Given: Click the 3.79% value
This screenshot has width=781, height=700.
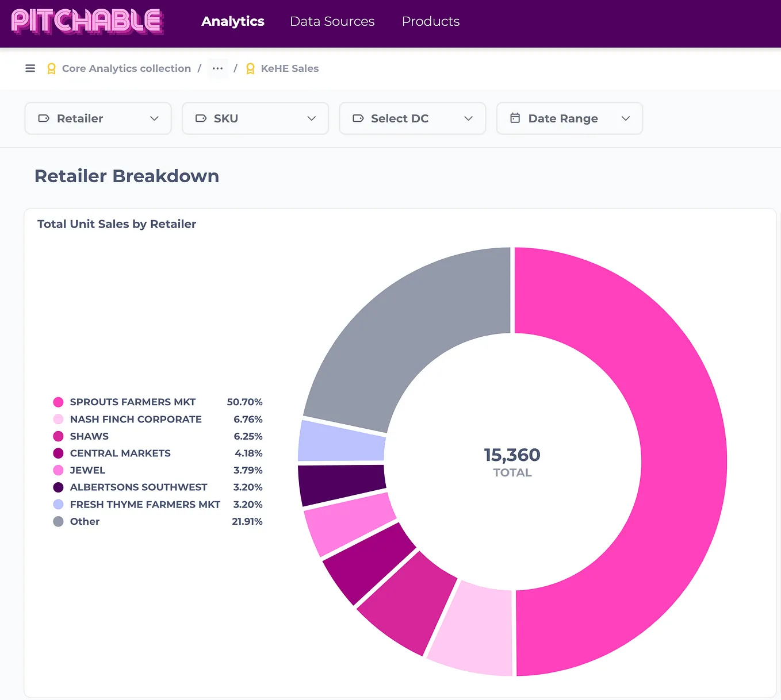Looking at the screenshot, I should [248, 470].
